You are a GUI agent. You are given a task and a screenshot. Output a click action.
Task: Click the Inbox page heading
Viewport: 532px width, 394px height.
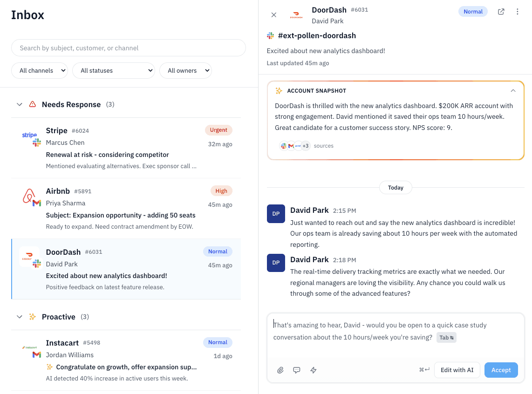tap(27, 15)
